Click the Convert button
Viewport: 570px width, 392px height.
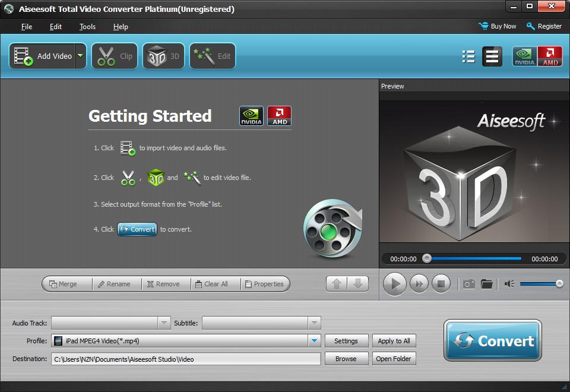tap(492, 341)
